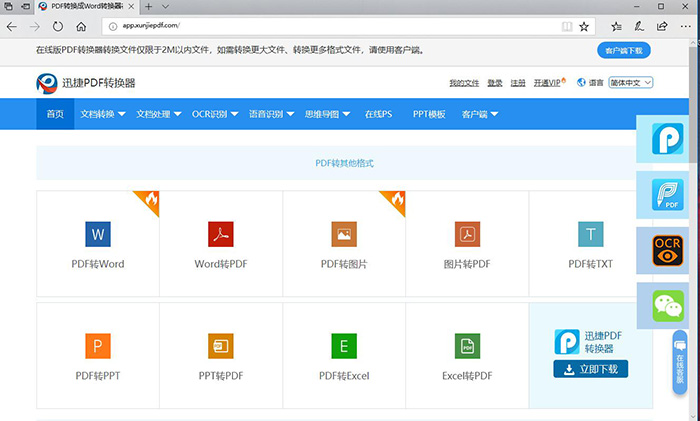Click the add notes pen icon
700x421 pixels.
(639, 27)
